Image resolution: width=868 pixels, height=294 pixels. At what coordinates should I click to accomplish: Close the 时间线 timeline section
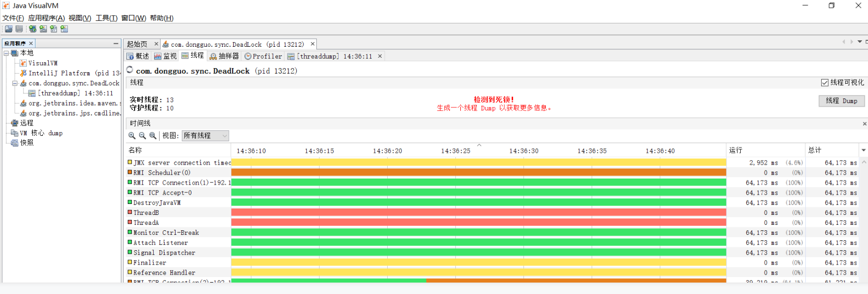click(x=865, y=123)
